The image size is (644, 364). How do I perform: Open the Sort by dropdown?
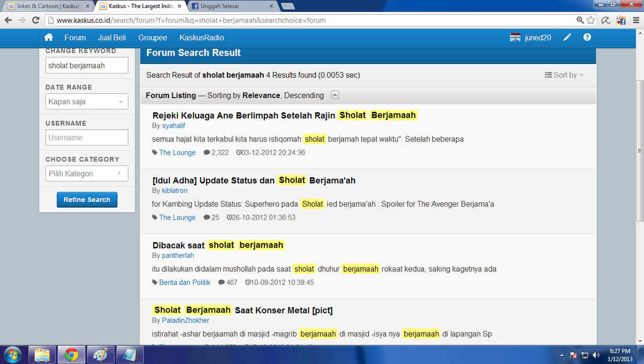(x=564, y=75)
